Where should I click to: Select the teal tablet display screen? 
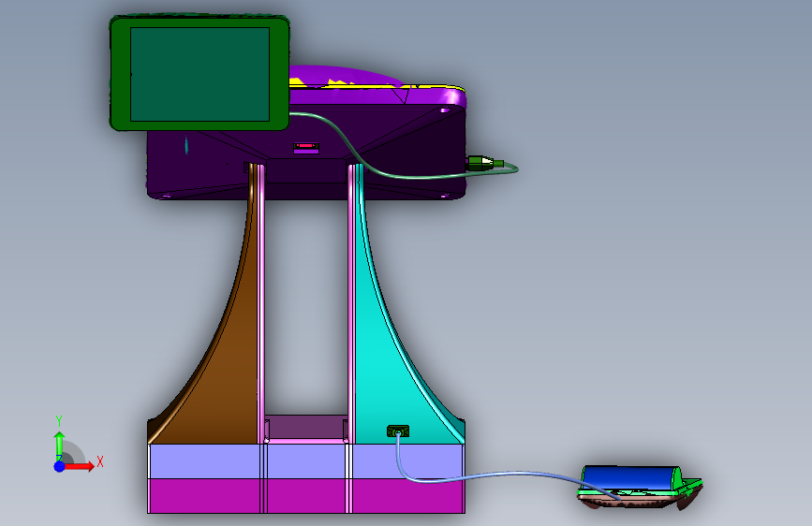[199, 74]
